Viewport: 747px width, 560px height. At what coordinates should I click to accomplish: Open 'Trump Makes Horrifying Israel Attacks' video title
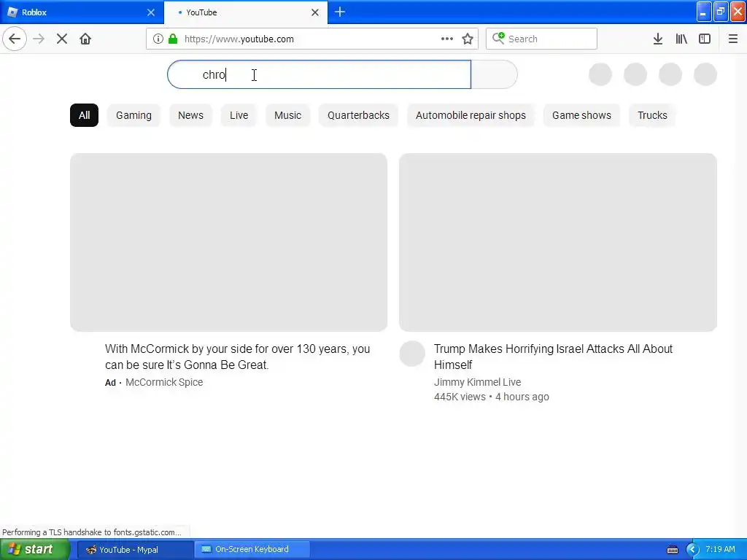[553, 357]
